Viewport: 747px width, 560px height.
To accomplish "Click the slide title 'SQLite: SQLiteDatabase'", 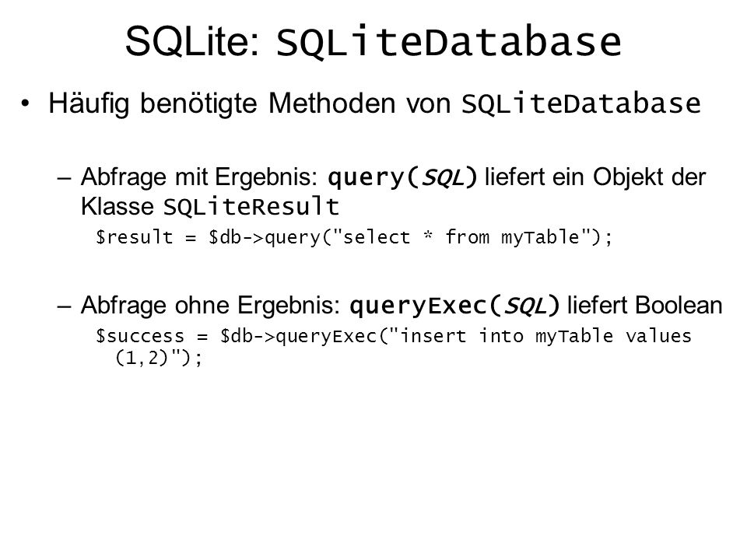I will 373,41.
